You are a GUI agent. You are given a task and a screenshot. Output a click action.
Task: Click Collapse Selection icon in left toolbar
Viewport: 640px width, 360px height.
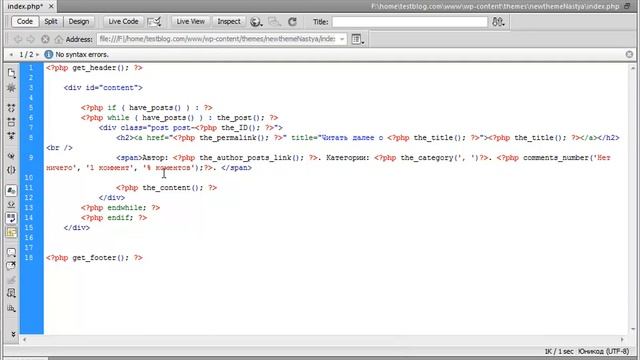point(11,122)
